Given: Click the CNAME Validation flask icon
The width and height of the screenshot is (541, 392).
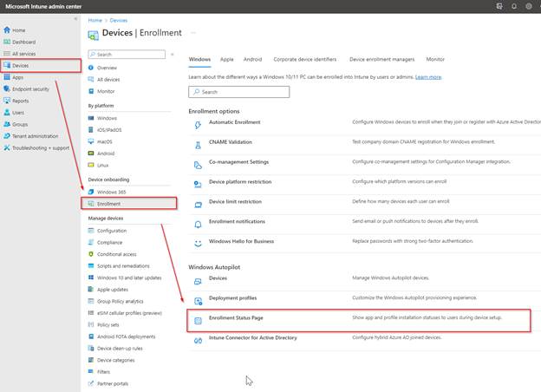Looking at the screenshot, I should [x=199, y=142].
